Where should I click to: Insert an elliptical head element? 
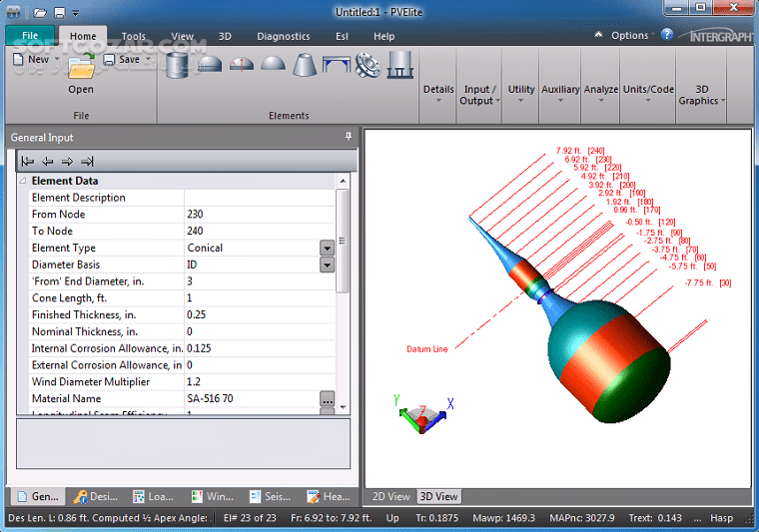tap(209, 65)
